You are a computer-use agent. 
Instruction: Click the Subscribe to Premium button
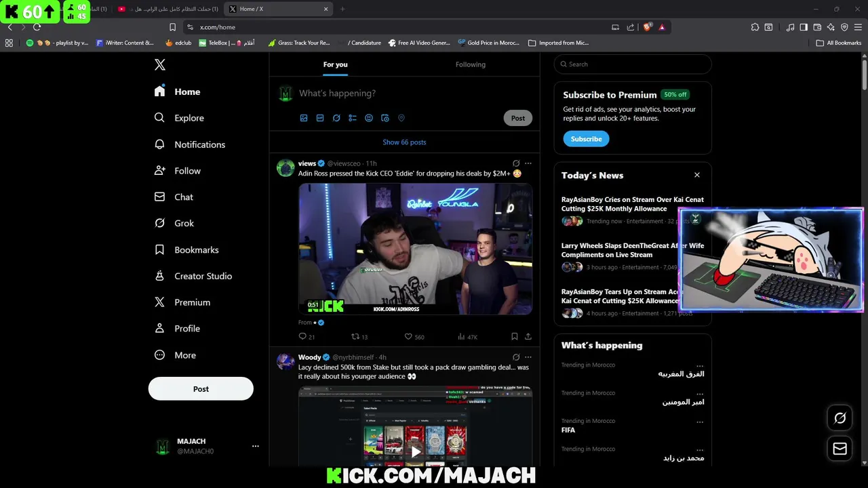pos(586,139)
